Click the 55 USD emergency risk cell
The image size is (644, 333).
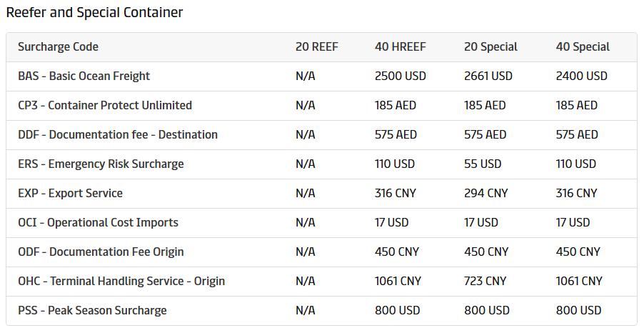coord(483,164)
